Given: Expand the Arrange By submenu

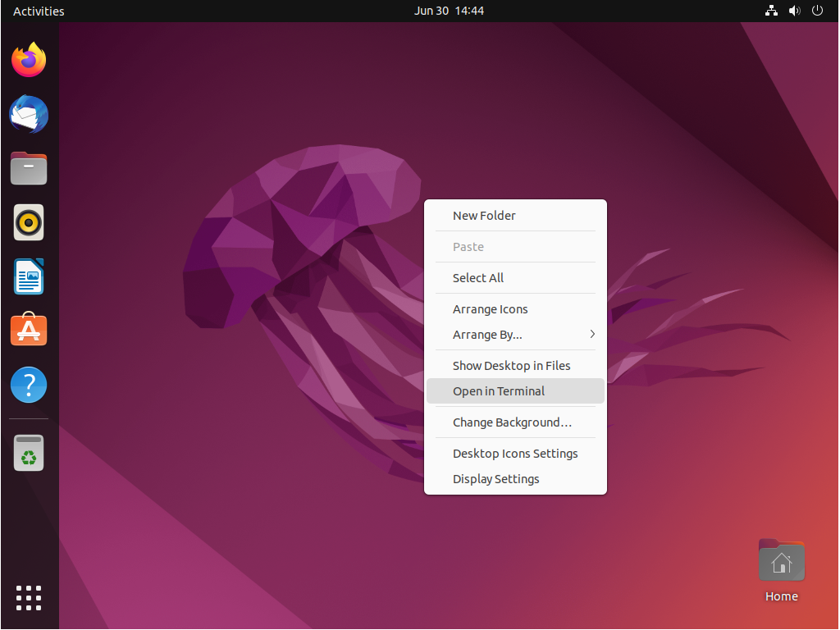Looking at the screenshot, I should tap(515, 335).
